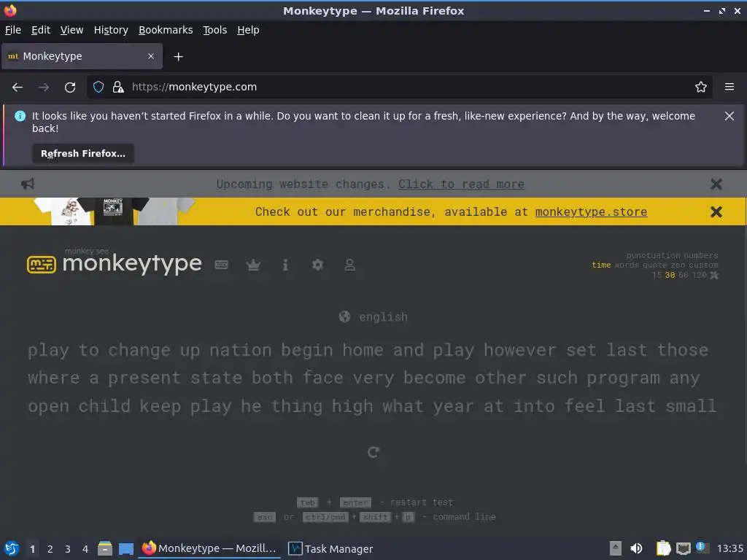Switch to workspace 4
Screen dimensions: 747x560
click(85, 549)
